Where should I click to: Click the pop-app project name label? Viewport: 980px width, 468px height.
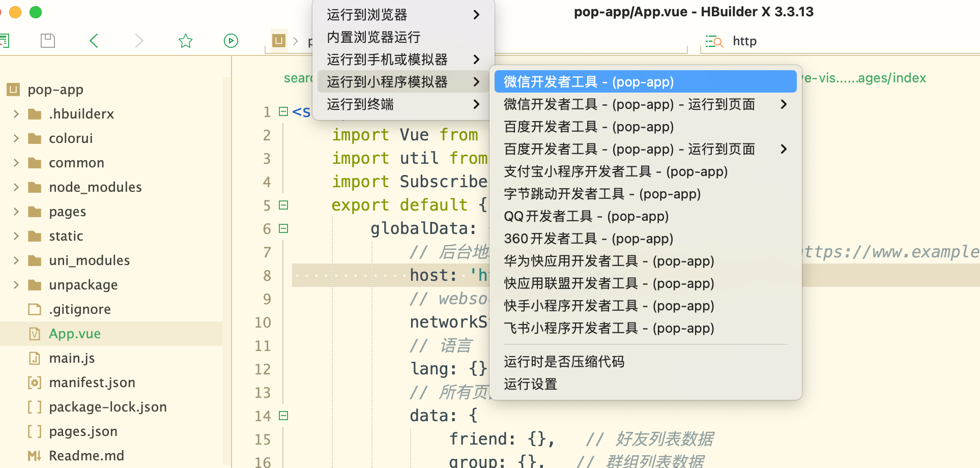pos(55,90)
